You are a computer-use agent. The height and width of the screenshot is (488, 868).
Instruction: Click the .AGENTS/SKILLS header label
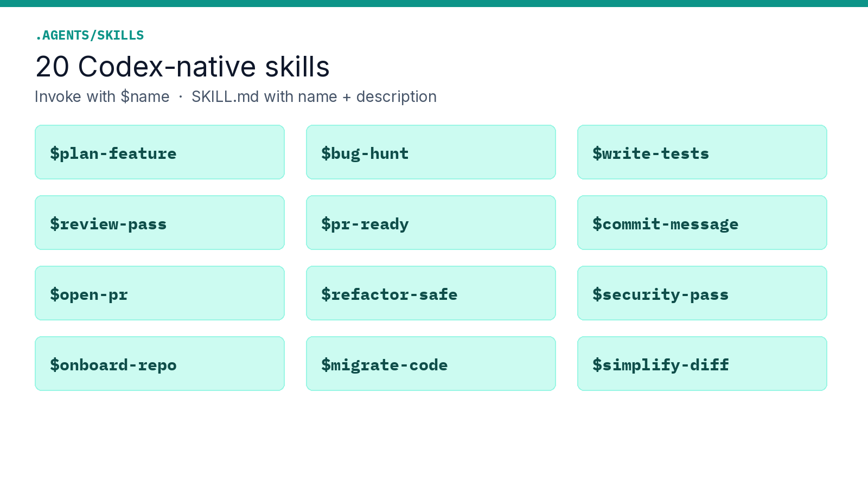pos(90,35)
